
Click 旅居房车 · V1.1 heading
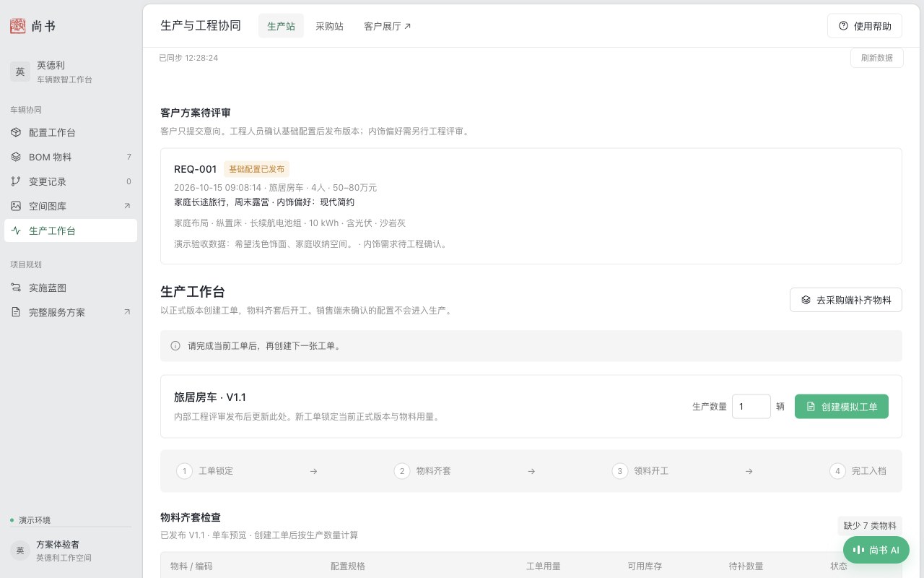click(210, 397)
